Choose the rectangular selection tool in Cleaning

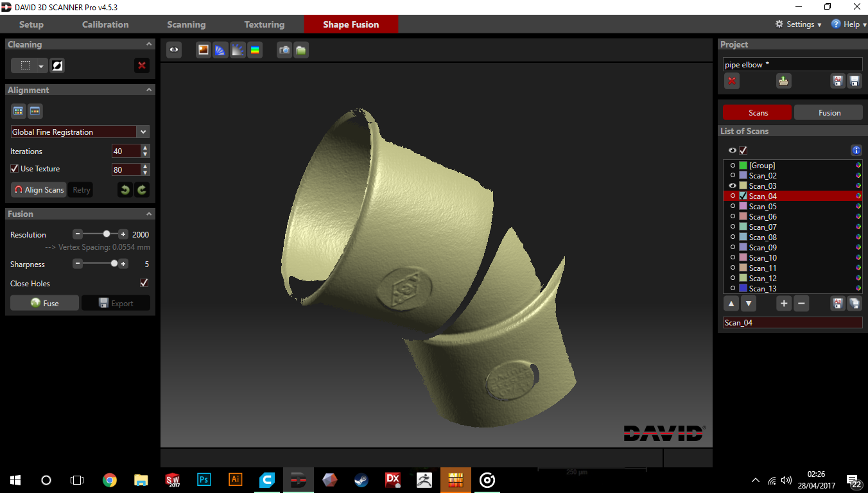(x=25, y=65)
